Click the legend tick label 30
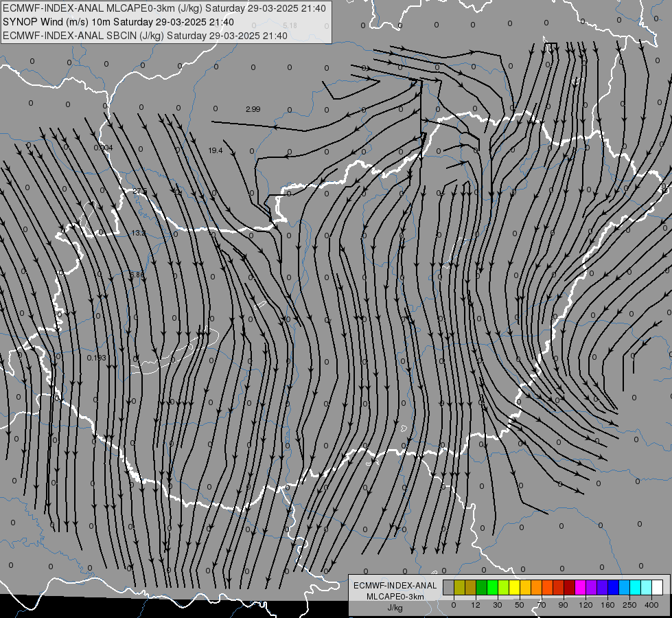 pyautogui.click(x=498, y=605)
